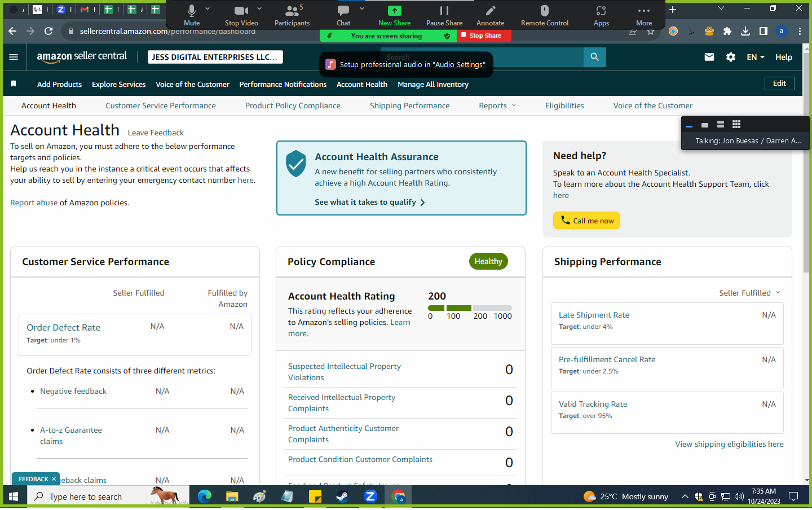This screenshot has height=510, width=812.
Task: Click View shipping eligibilities here
Action: point(729,445)
